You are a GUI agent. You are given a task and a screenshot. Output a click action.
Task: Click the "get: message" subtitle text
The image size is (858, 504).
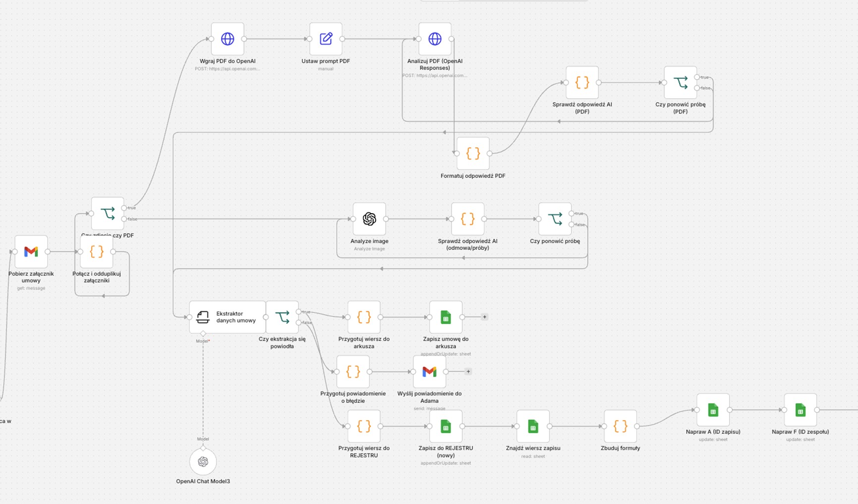coord(31,288)
